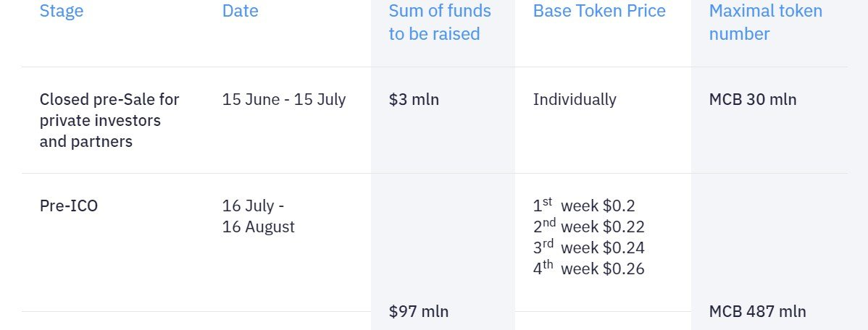Click the 'MCB 487 mln' token number

pos(757,312)
